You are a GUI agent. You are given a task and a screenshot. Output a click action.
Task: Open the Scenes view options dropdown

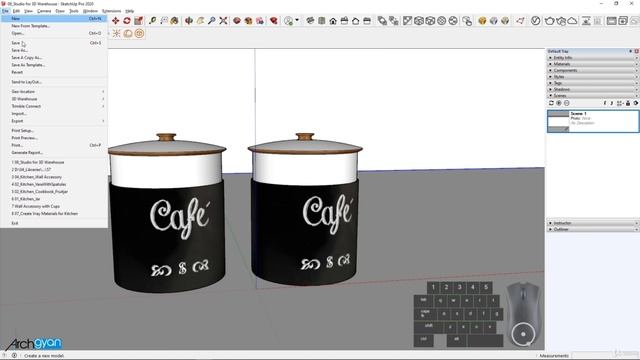[x=620, y=103]
